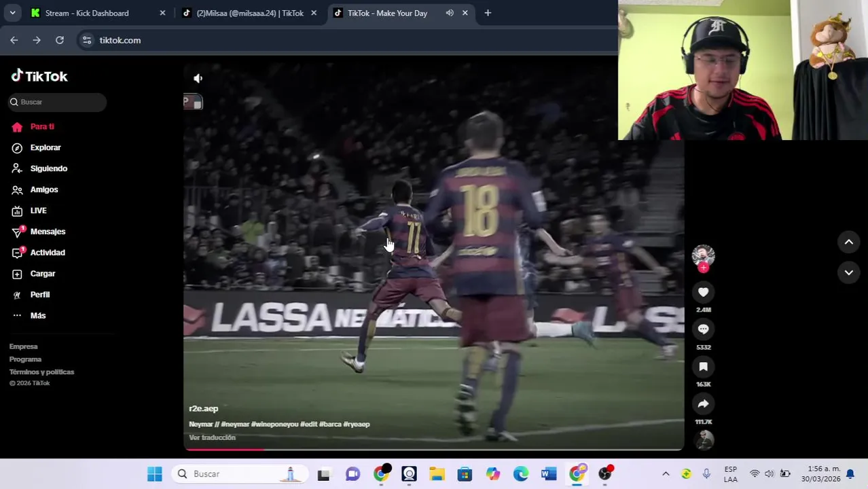
Task: Close the Kick Dashboard tab
Action: 162,13
